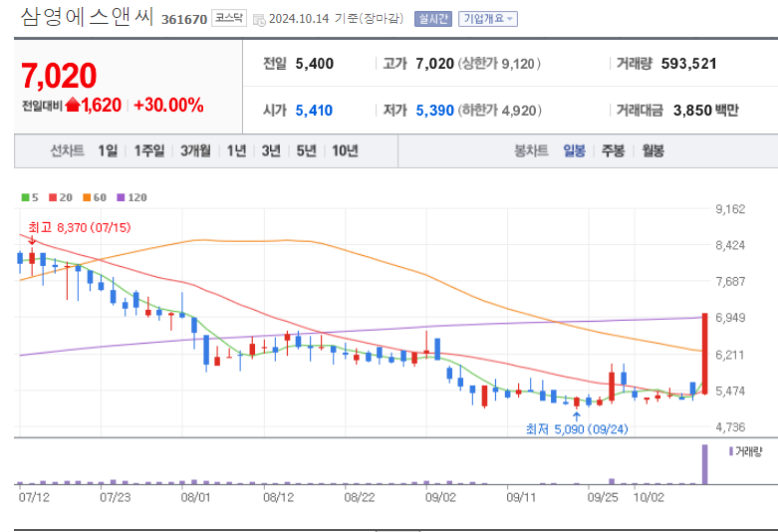
Task: Select the 5년 line chart tab
Action: [306, 150]
